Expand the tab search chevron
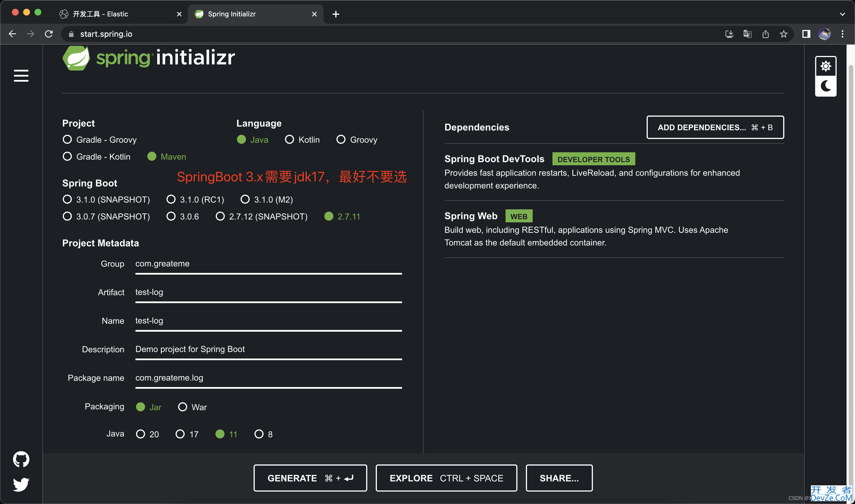This screenshot has width=855, height=504. (842, 14)
